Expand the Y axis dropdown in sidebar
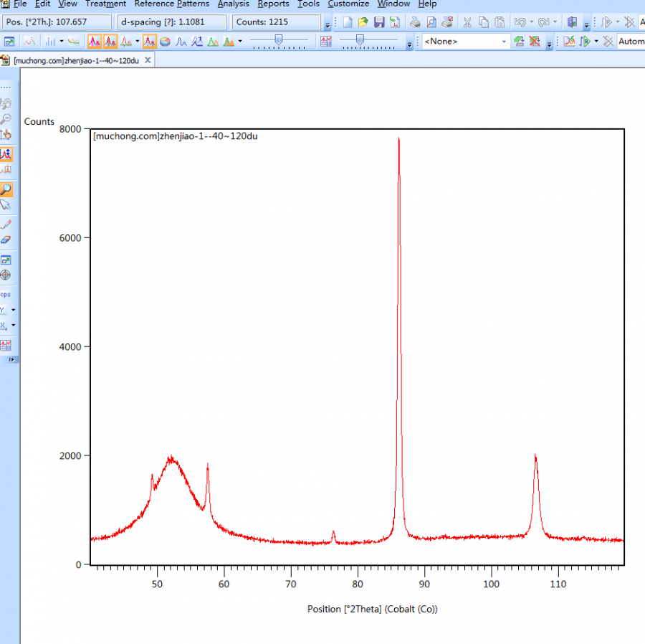The width and height of the screenshot is (645, 644). (13, 310)
